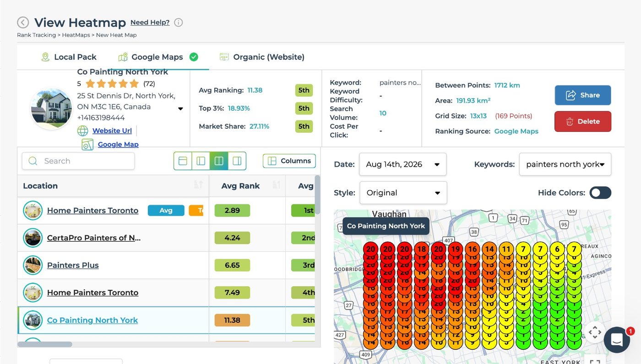The width and height of the screenshot is (641, 364).
Task: Open Home Painters Toronto ranked 2.89
Action: (92, 211)
